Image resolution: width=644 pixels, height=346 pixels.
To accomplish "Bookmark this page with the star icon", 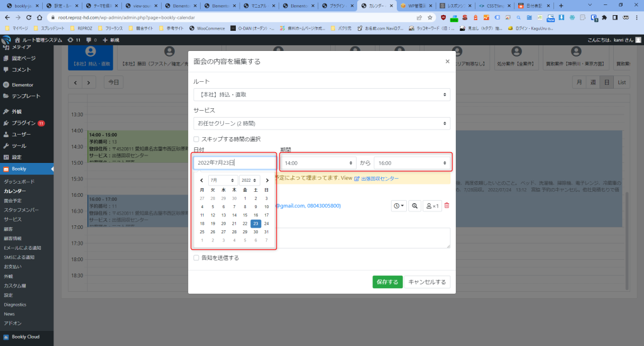I will click(430, 18).
